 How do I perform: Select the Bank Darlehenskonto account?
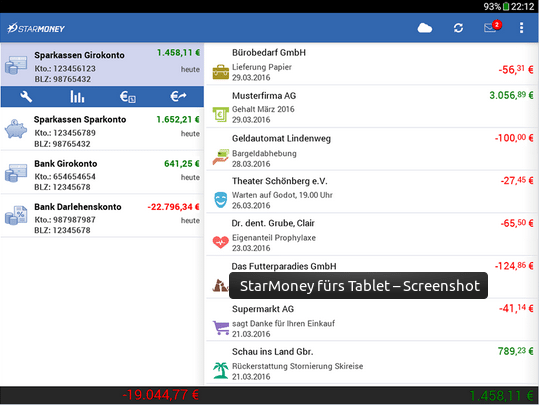click(x=102, y=216)
